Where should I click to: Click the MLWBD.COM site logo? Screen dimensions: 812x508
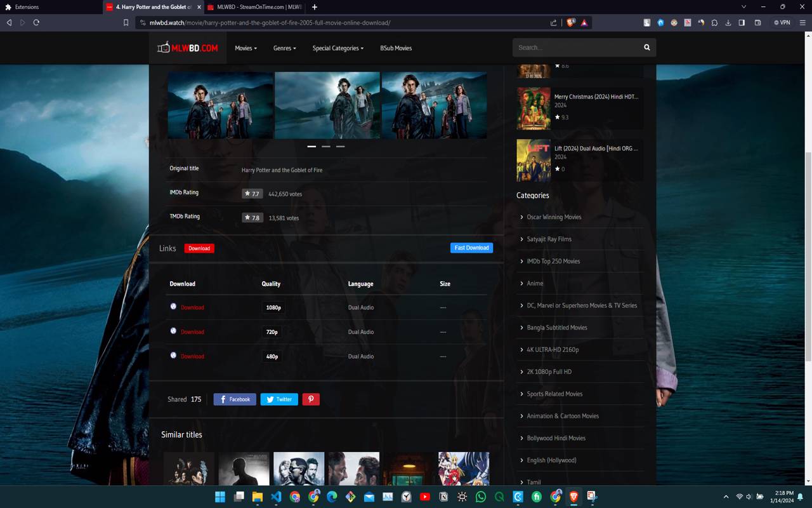188,48
